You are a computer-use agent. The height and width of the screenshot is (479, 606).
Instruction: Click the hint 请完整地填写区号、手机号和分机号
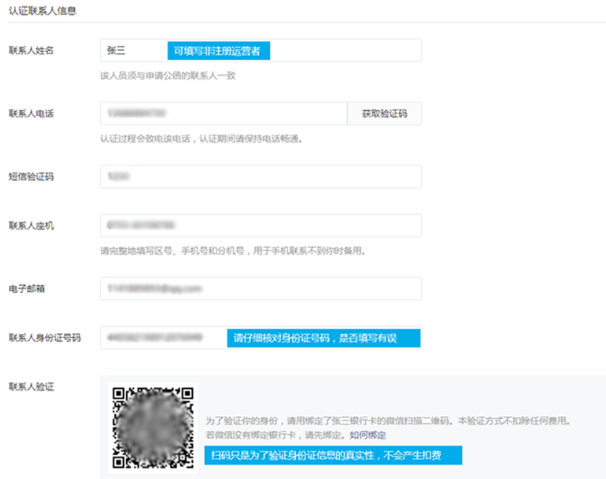point(172,251)
